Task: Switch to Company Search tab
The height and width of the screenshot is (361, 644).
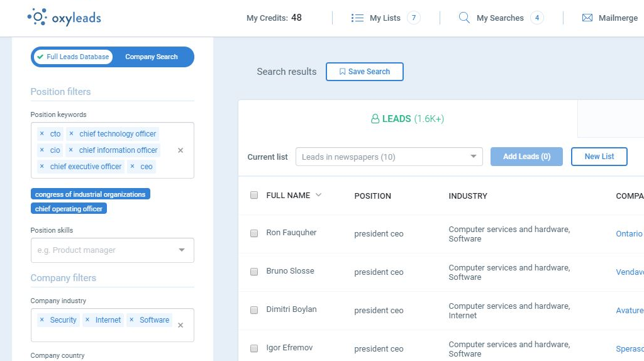Action: pos(151,57)
